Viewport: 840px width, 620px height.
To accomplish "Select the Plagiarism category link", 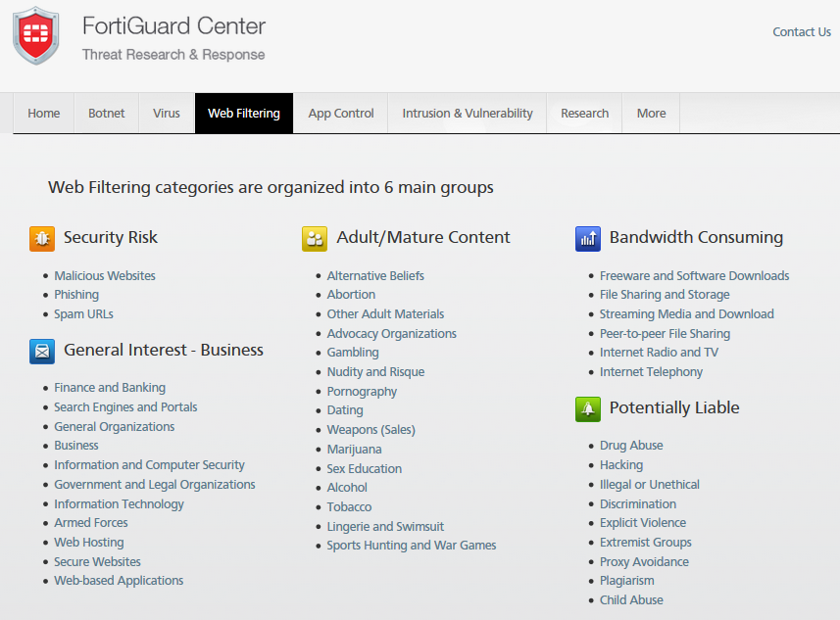I will pos(626,581).
